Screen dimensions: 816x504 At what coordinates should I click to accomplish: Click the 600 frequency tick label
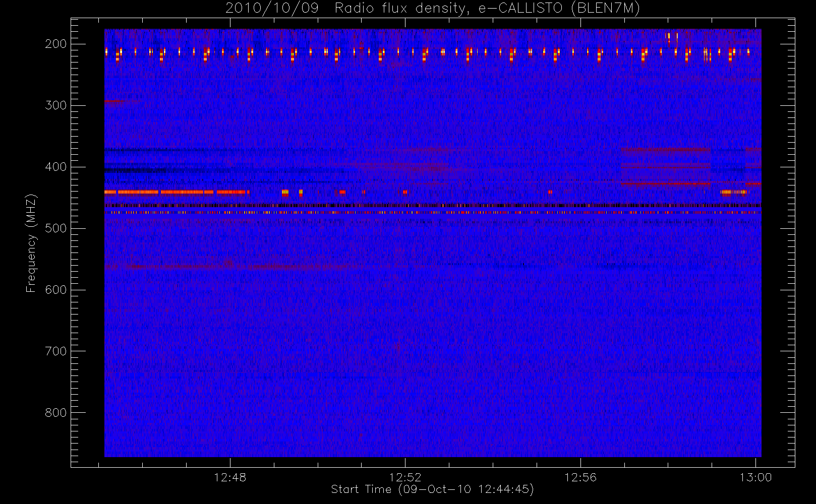pos(56,290)
